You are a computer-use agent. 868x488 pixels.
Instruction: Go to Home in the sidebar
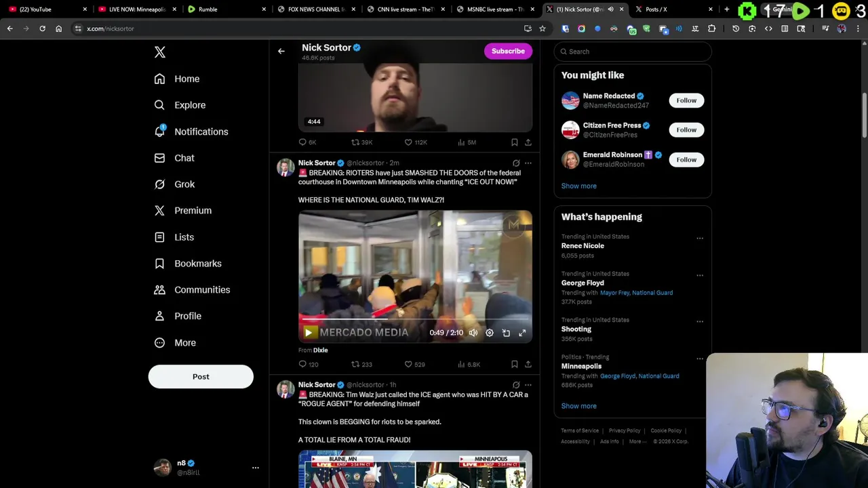pos(177,79)
